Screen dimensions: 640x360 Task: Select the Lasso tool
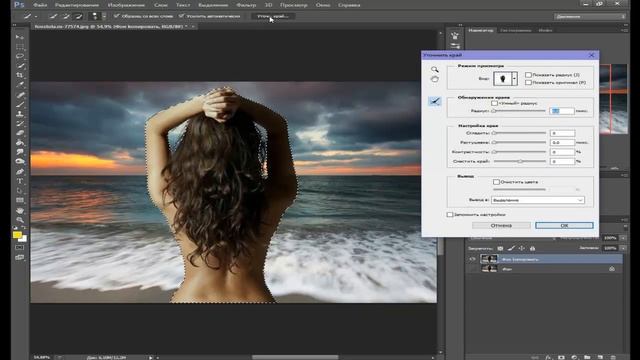pos(20,56)
